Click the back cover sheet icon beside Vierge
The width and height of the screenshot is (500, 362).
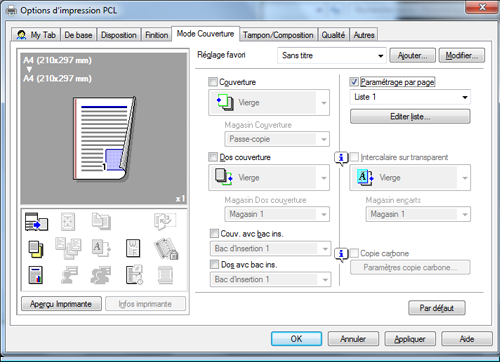pyautogui.click(x=224, y=177)
